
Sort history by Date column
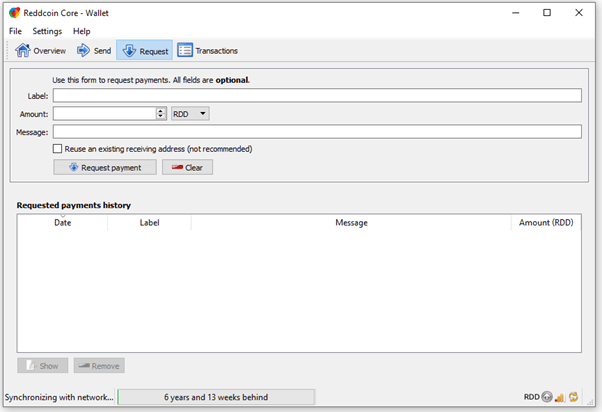63,223
